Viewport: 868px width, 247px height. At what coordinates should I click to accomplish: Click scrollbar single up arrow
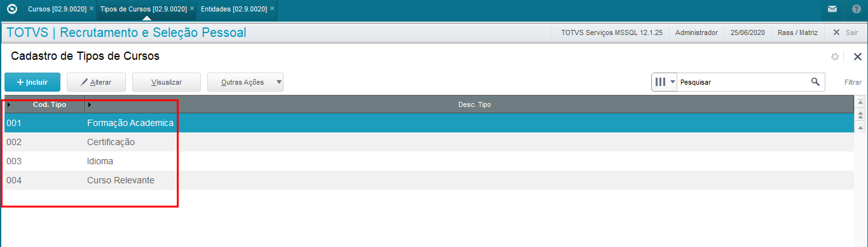click(x=861, y=127)
